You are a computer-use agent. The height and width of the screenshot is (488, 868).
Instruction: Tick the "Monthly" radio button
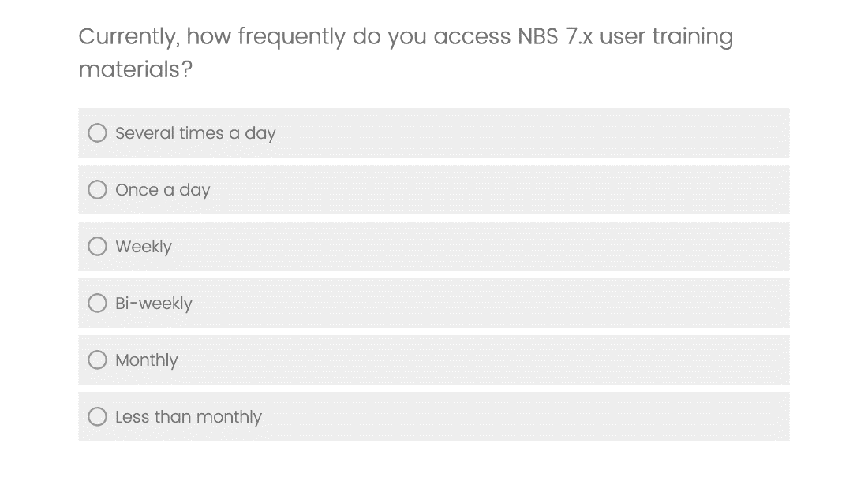[x=97, y=360]
